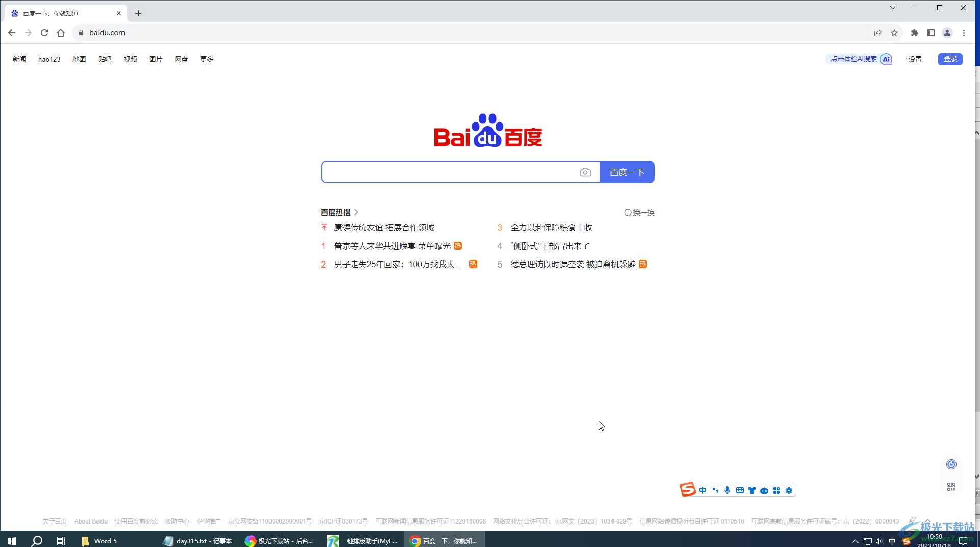Open hot search 男子走失25年回家
Screen dimensions: 980x547
click(x=397, y=264)
